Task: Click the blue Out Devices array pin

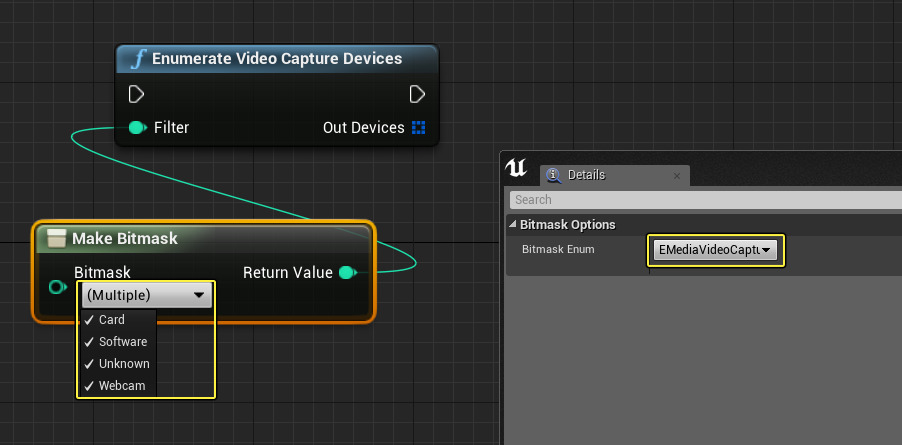Action: click(418, 128)
